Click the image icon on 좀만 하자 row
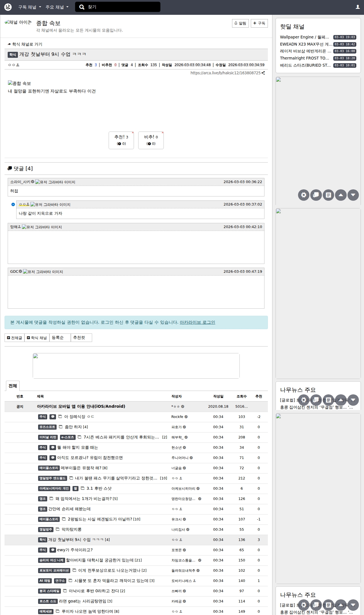 (61, 427)
